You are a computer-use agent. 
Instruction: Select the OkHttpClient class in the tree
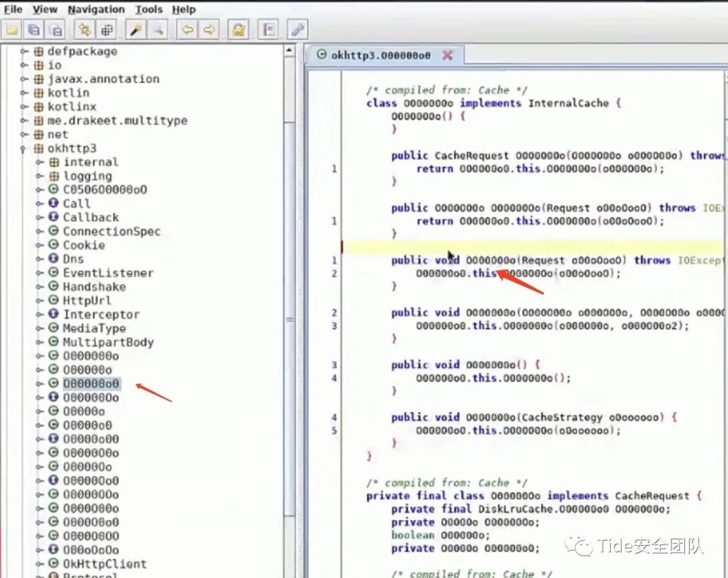104,564
